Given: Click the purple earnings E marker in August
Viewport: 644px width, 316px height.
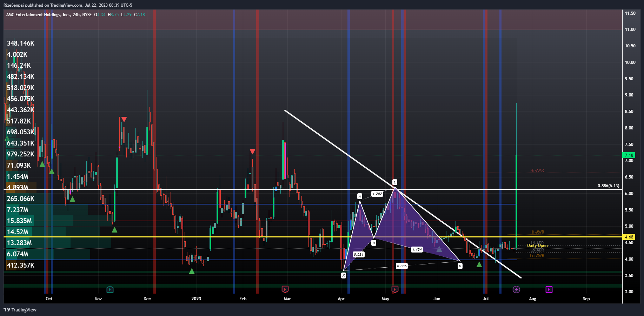Looking at the screenshot, I should click(549, 289).
